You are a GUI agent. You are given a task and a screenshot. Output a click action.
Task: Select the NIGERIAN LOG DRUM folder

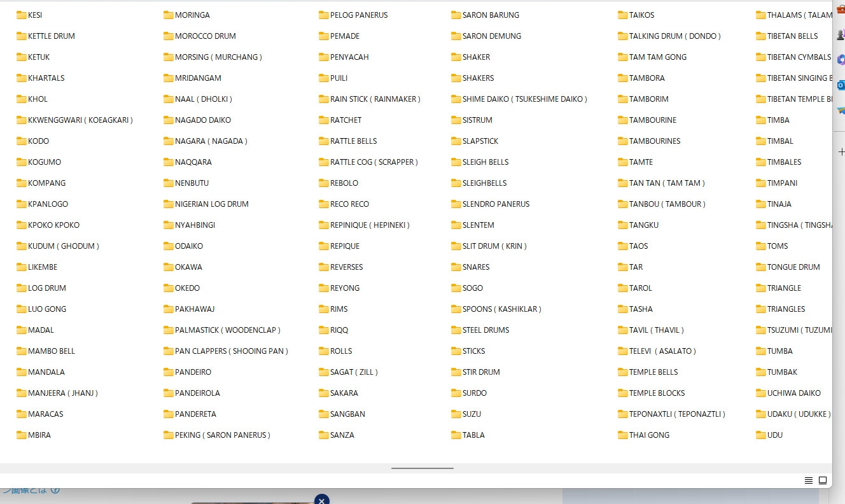[206, 204]
